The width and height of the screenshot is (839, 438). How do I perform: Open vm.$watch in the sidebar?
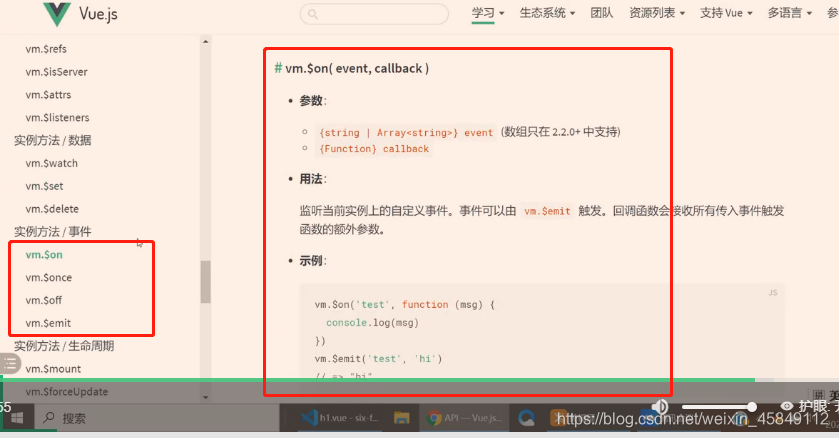51,164
